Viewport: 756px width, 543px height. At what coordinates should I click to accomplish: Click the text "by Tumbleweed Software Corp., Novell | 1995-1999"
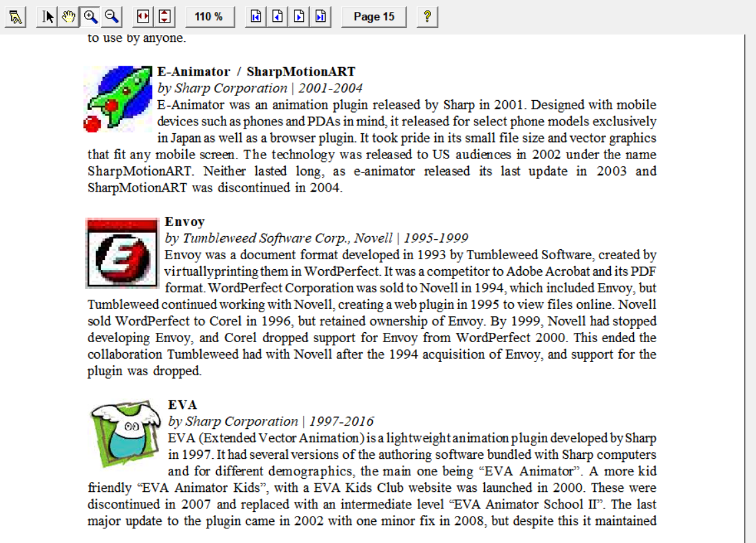coord(316,238)
